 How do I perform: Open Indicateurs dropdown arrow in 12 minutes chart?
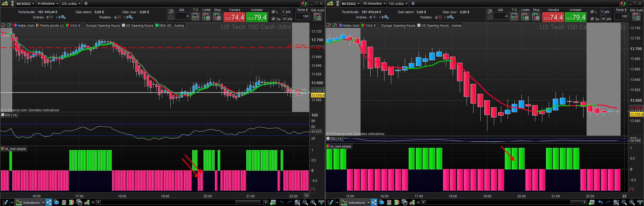368,203
